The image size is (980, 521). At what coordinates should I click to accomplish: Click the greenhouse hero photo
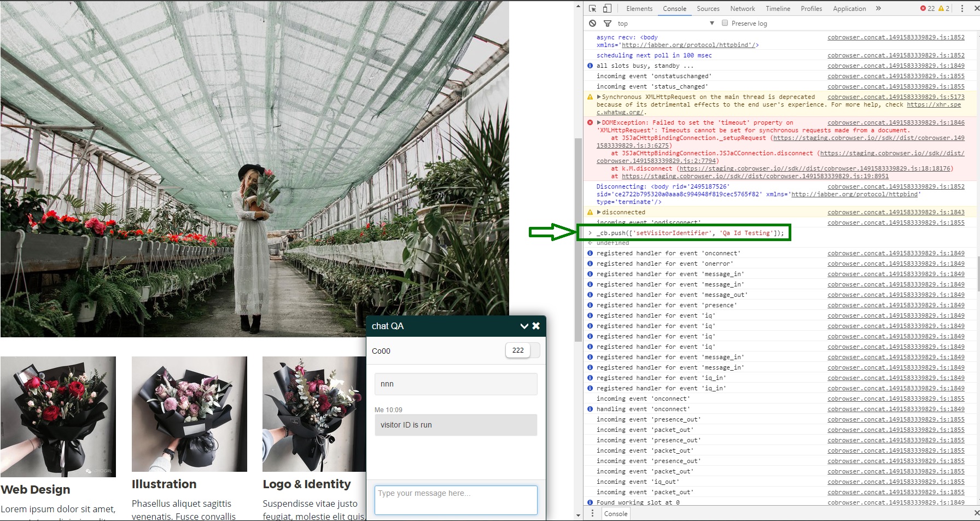click(254, 169)
